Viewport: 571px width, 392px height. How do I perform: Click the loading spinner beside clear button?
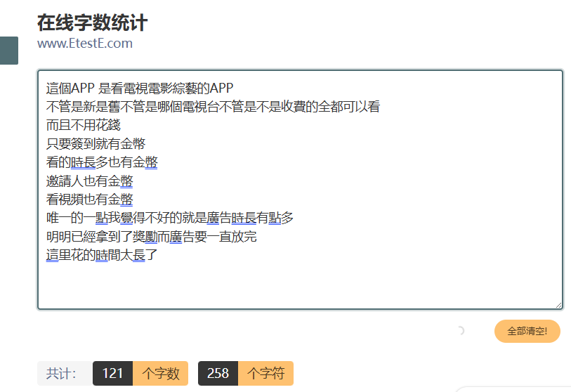[x=461, y=331]
